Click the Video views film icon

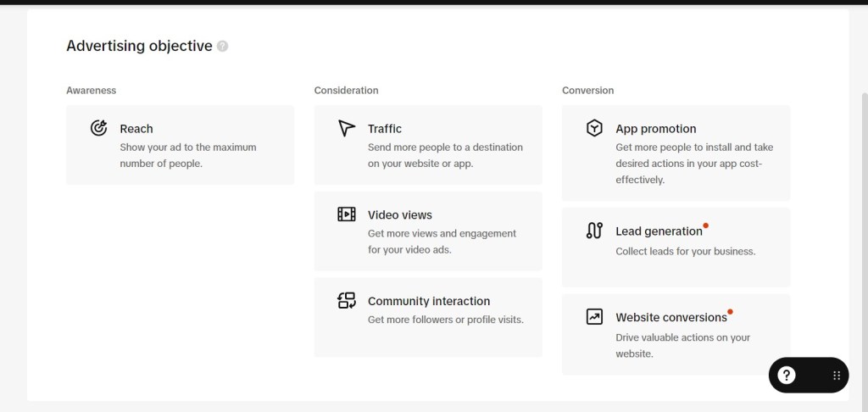tap(347, 214)
